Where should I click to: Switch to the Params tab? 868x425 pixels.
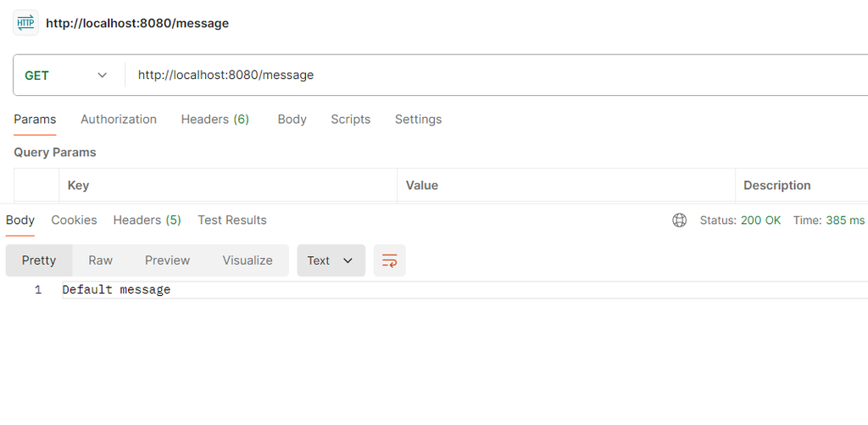click(35, 119)
